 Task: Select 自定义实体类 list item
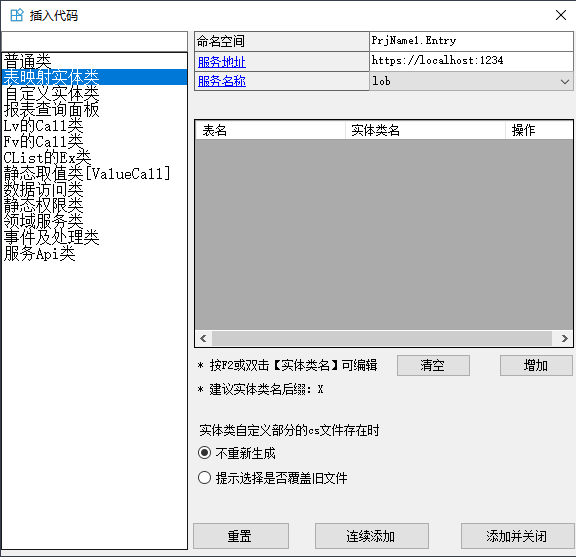[51, 93]
